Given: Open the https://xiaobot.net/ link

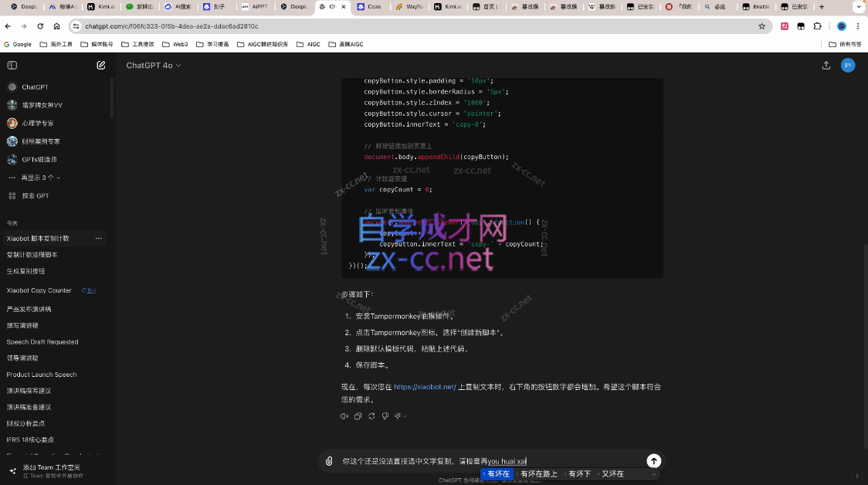Looking at the screenshot, I should pyautogui.click(x=425, y=387).
